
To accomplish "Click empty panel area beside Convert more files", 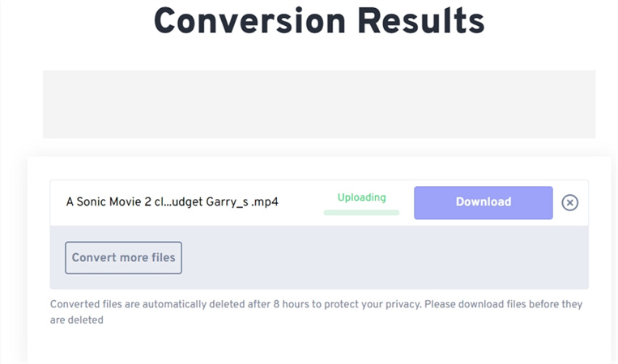I will point(381,258).
